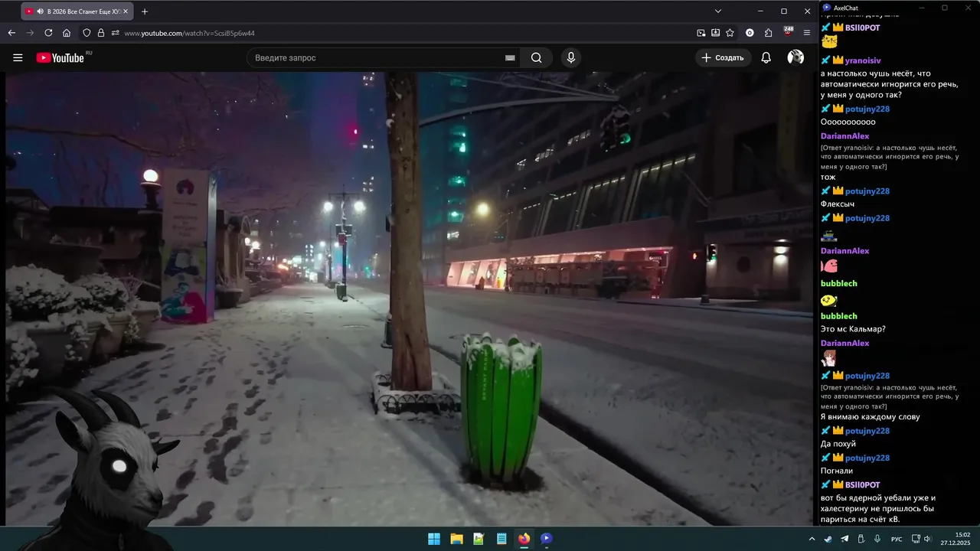Open picture-in-picture icon in address bar
Viewport: 980px width, 551px height.
701,33
